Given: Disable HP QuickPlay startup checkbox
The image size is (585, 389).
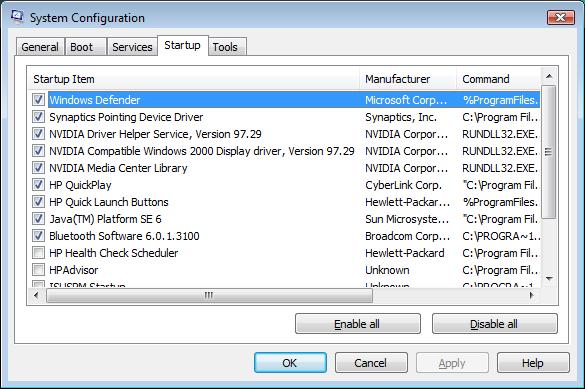Looking at the screenshot, I should click(x=38, y=185).
